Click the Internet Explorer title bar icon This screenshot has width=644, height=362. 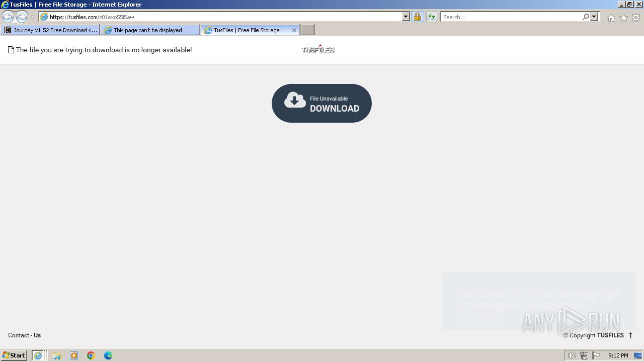click(5, 5)
